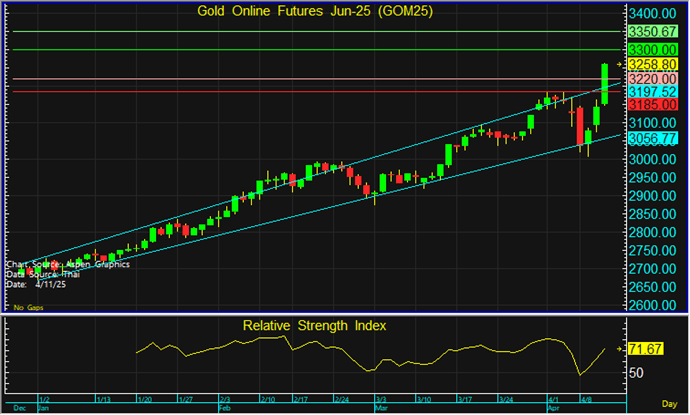The image size is (690, 415).
Task: Click the 50 level on RSI axis
Action: pyautogui.click(x=637, y=373)
